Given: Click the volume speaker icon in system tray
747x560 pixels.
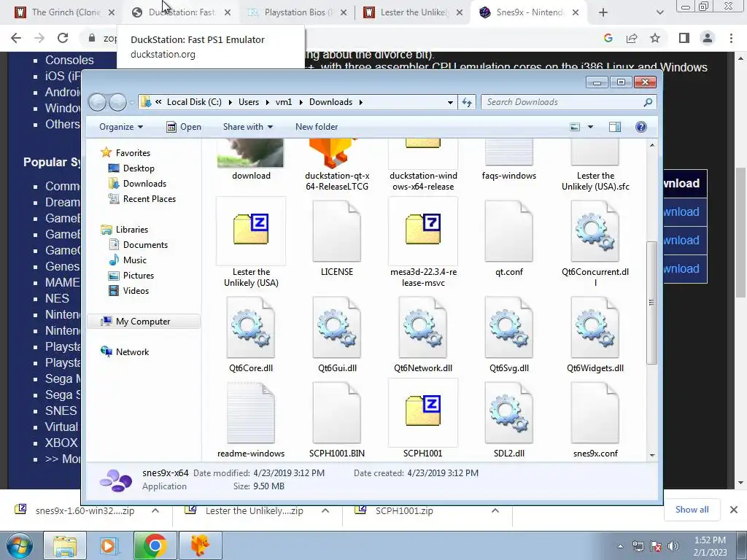Looking at the screenshot, I should pyautogui.click(x=673, y=546).
